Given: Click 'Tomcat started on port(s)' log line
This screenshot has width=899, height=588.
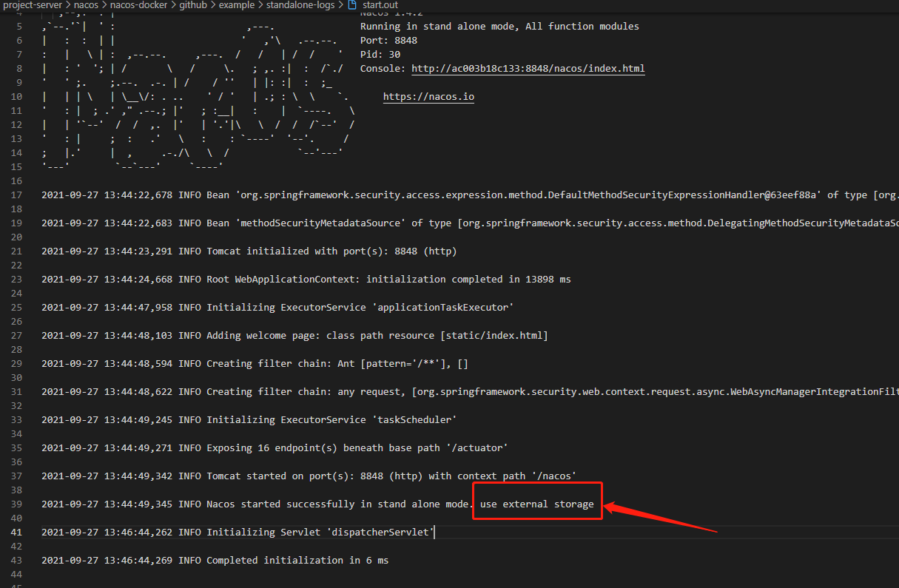Looking at the screenshot, I should coord(309,476).
